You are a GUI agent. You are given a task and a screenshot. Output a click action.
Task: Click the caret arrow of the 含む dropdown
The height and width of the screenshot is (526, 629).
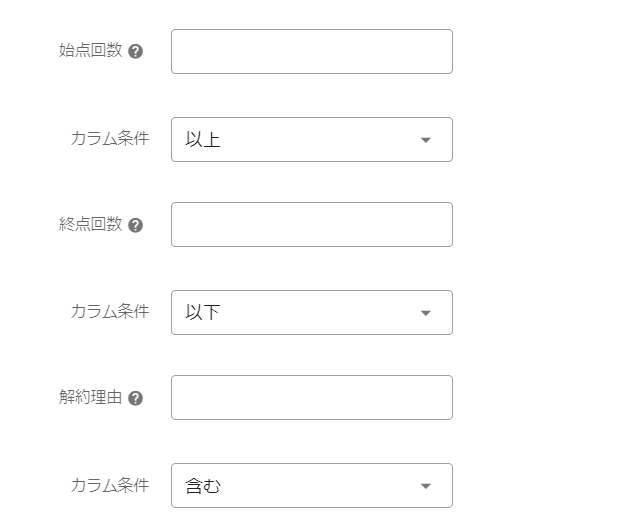[425, 486]
